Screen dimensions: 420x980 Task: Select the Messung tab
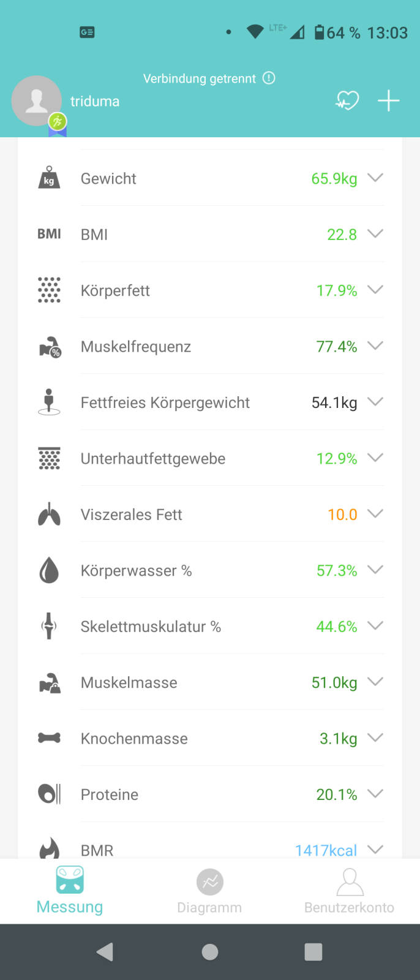pos(70,891)
